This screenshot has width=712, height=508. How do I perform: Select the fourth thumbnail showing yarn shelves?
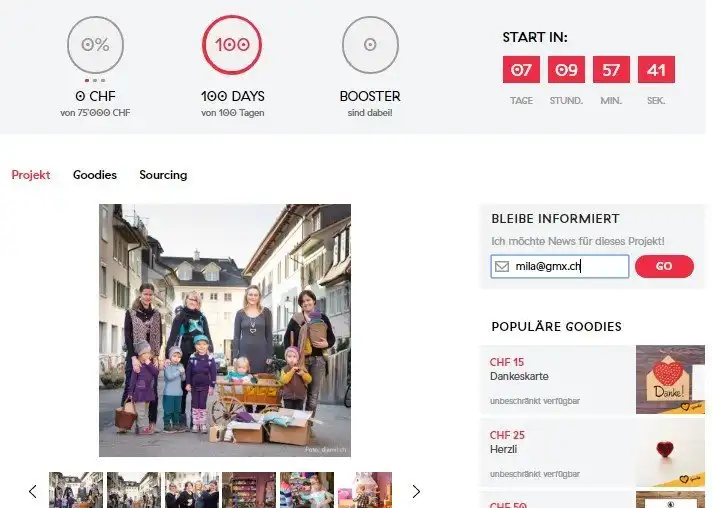[x=249, y=490]
